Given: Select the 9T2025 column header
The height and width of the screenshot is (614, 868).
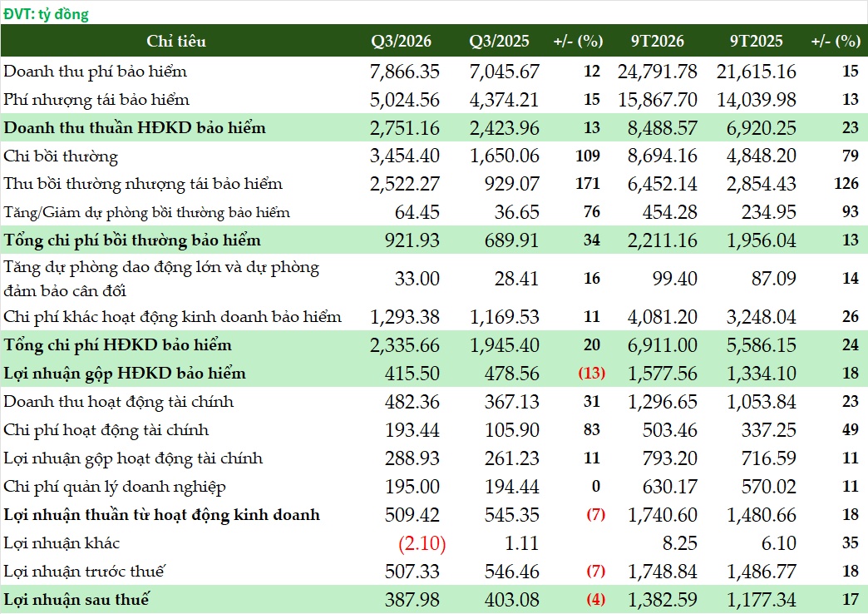Looking at the screenshot, I should coord(757,41).
